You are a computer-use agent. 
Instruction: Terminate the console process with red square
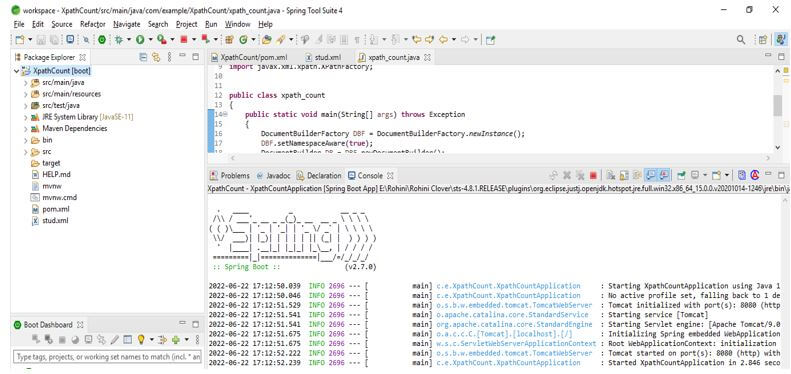pyautogui.click(x=593, y=175)
